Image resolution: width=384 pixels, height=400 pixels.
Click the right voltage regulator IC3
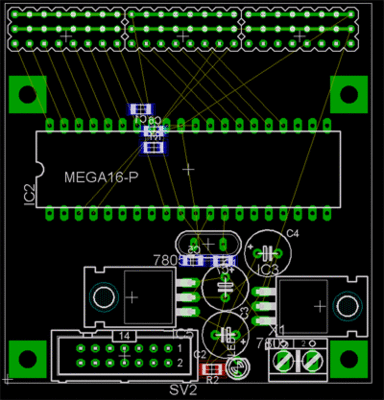pyautogui.click(x=322, y=306)
